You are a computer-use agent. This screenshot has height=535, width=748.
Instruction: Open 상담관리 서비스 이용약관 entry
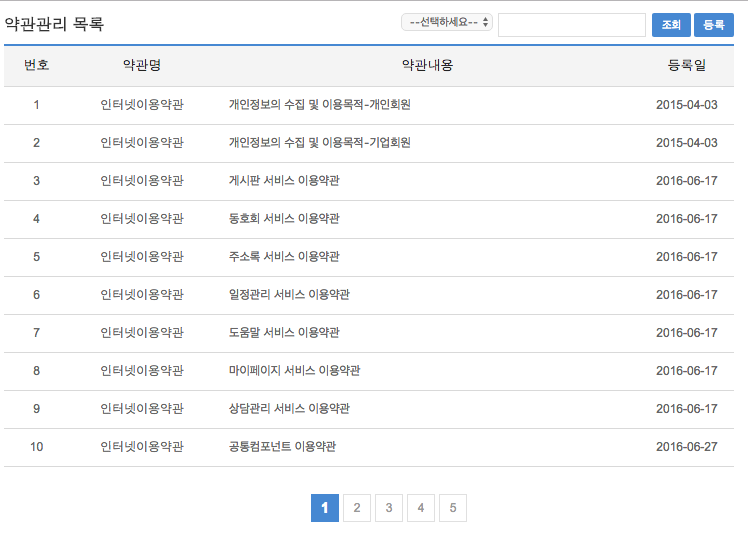pyautogui.click(x=289, y=409)
